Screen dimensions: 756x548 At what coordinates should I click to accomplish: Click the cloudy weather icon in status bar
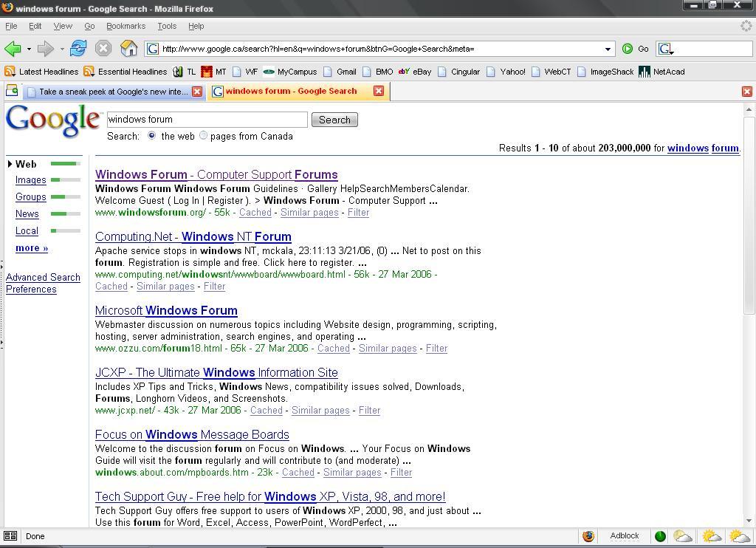click(x=683, y=536)
